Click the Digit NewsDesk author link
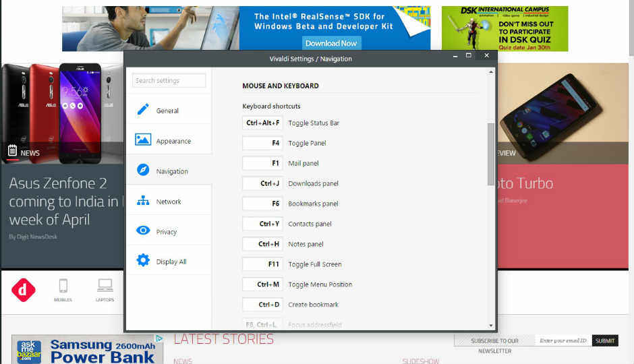Screen dimensions: 634x364 point(33,237)
